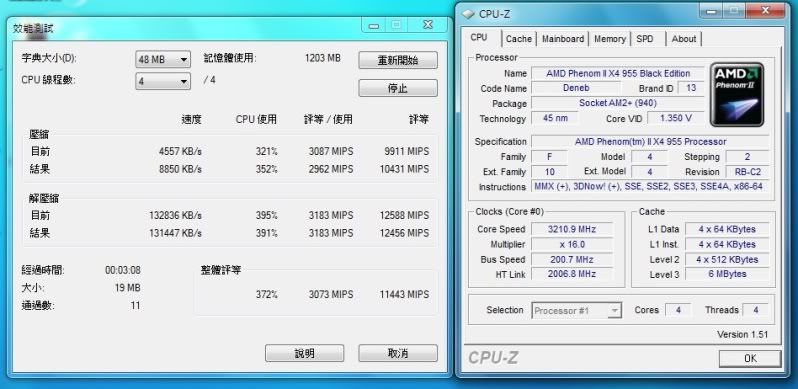Image resolution: width=798 pixels, height=389 pixels.
Task: Click the Revision value RB-C2
Action: (747, 172)
